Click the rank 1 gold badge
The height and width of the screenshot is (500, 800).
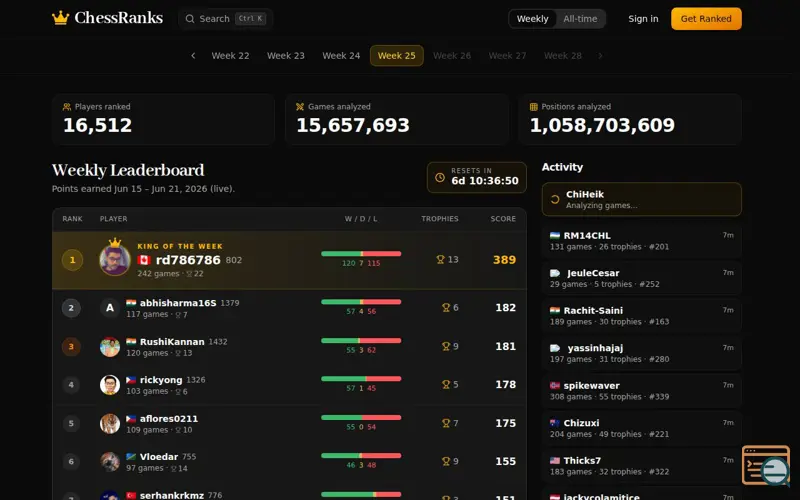pyautogui.click(x=72, y=260)
